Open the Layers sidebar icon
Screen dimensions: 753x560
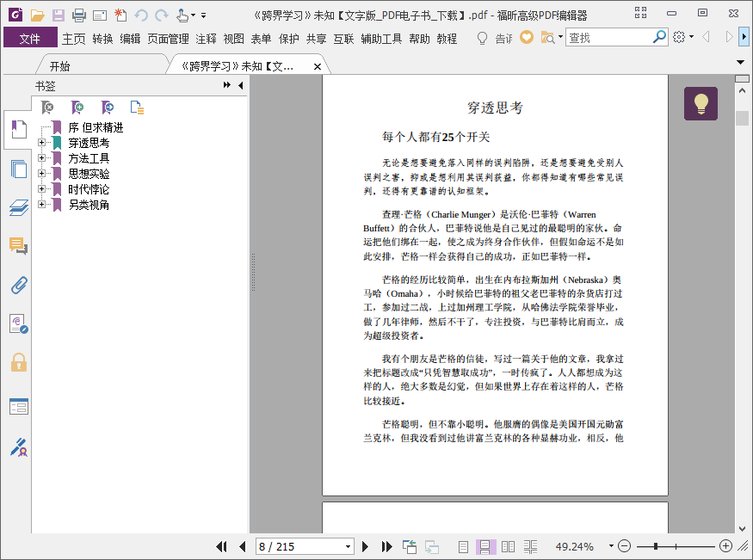tap(19, 207)
